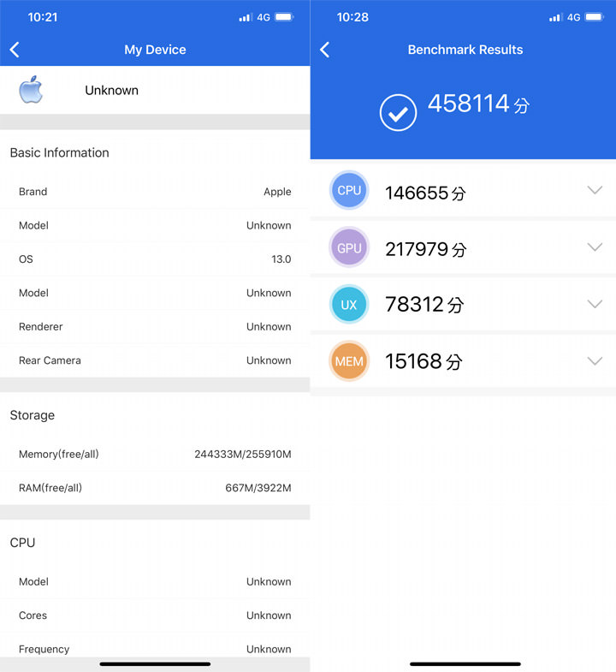The width and height of the screenshot is (616, 672).
Task: Expand the CPU score details chevron
Action: pyautogui.click(x=595, y=190)
